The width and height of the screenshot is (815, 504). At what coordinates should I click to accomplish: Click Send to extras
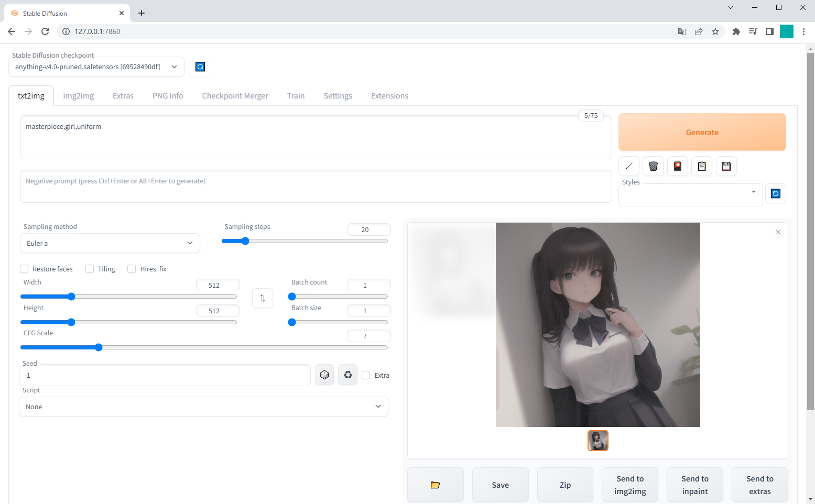760,485
